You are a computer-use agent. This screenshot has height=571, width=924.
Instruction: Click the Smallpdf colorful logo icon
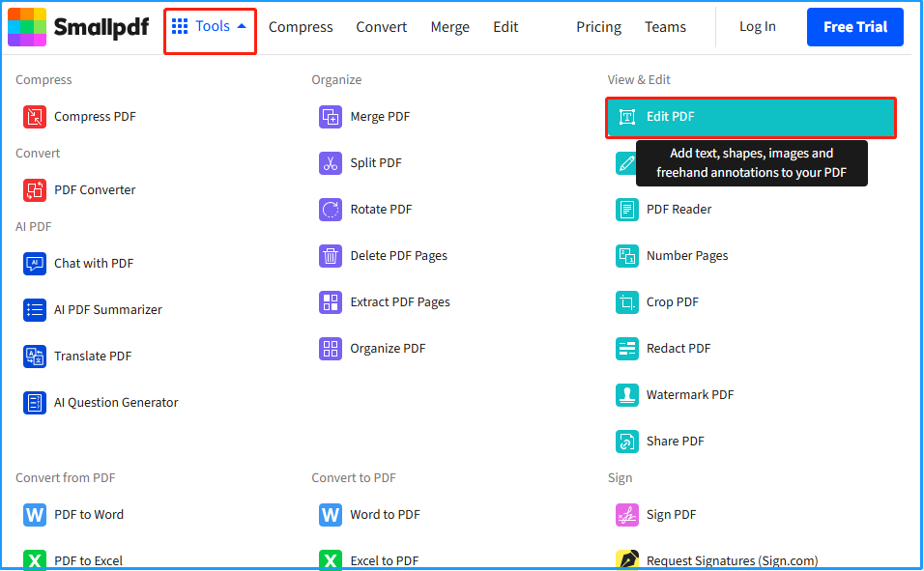click(x=27, y=27)
